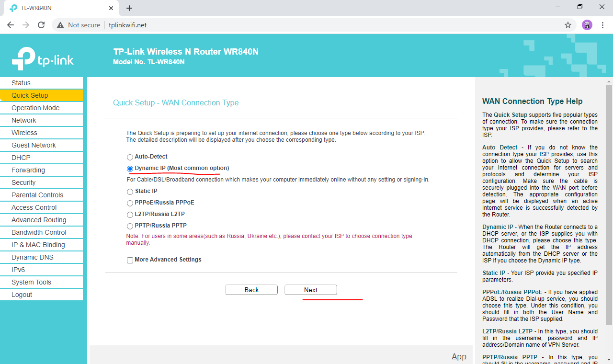Click the Next button
The width and height of the screenshot is (613, 364).
pyautogui.click(x=311, y=290)
